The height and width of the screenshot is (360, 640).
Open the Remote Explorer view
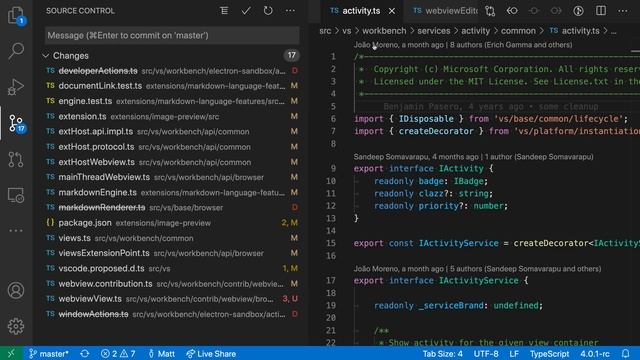16,195
